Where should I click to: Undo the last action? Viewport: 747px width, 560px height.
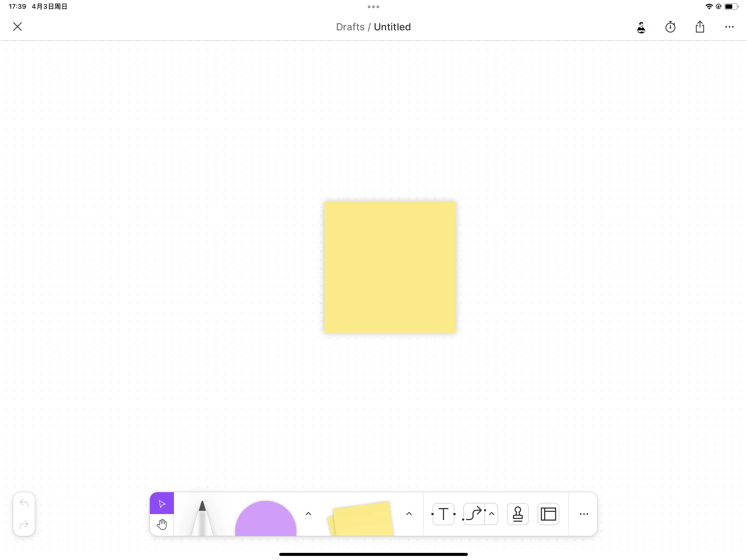(x=24, y=503)
